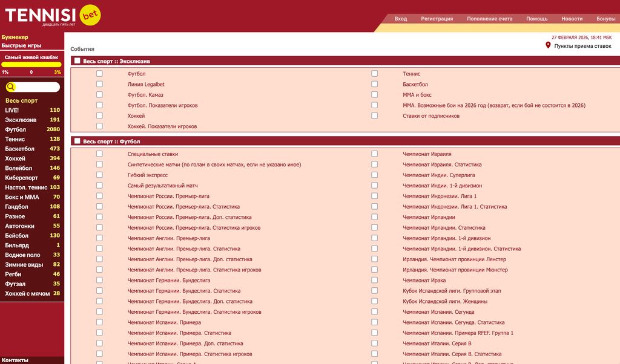Image resolution: width=620 pixels, height=364 pixels.
Task: Select Букмекер in the sidebar
Action: (x=15, y=37)
